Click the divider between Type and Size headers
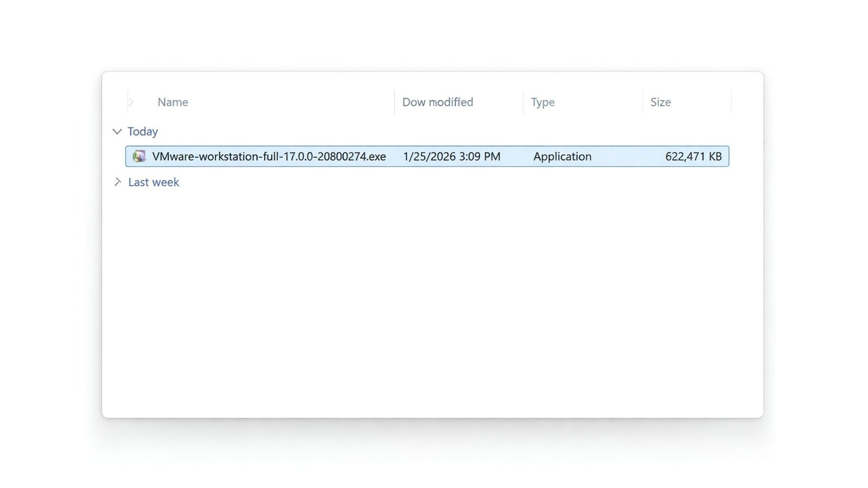Screen dimensions: 868x488 643,102
